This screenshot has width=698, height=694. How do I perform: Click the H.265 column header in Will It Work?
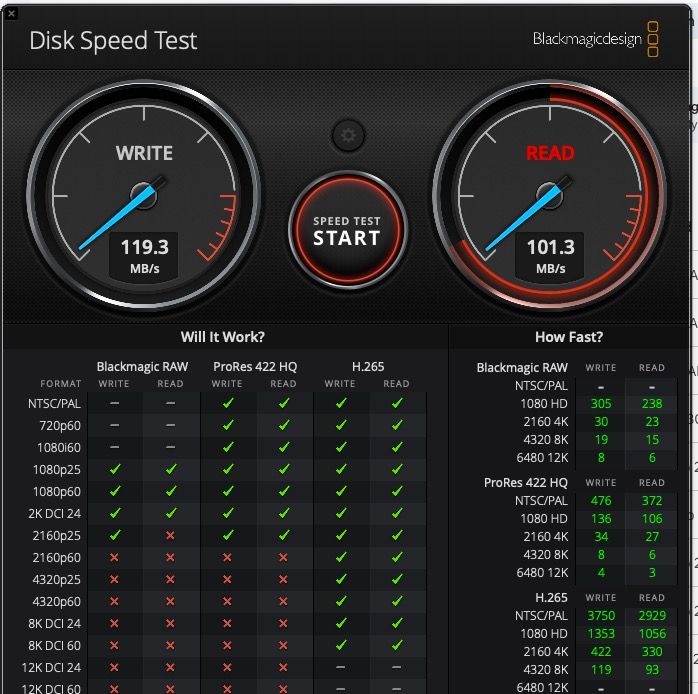click(368, 366)
